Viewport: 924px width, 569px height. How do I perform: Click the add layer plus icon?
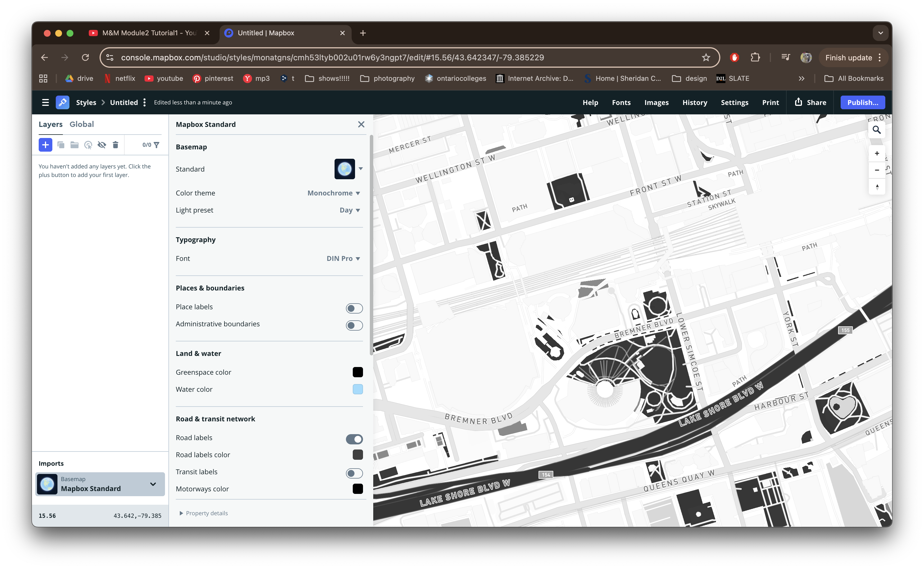(45, 145)
